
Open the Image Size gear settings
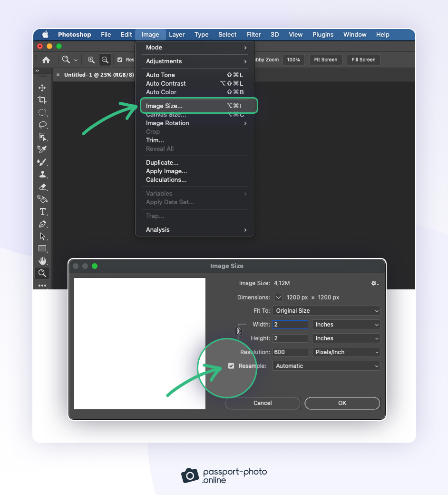point(374,283)
